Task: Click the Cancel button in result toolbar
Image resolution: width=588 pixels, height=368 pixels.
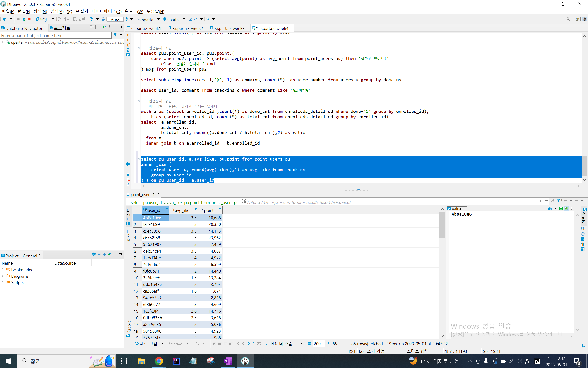Action: pyautogui.click(x=199, y=344)
